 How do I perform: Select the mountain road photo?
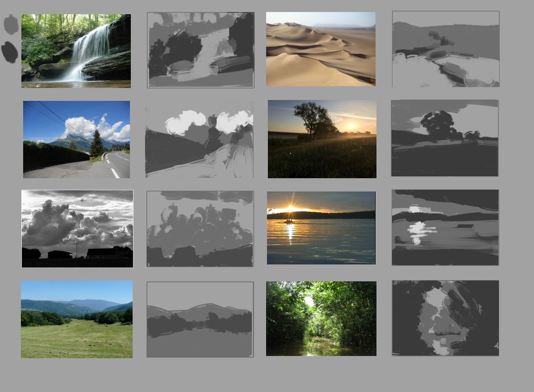(77, 140)
